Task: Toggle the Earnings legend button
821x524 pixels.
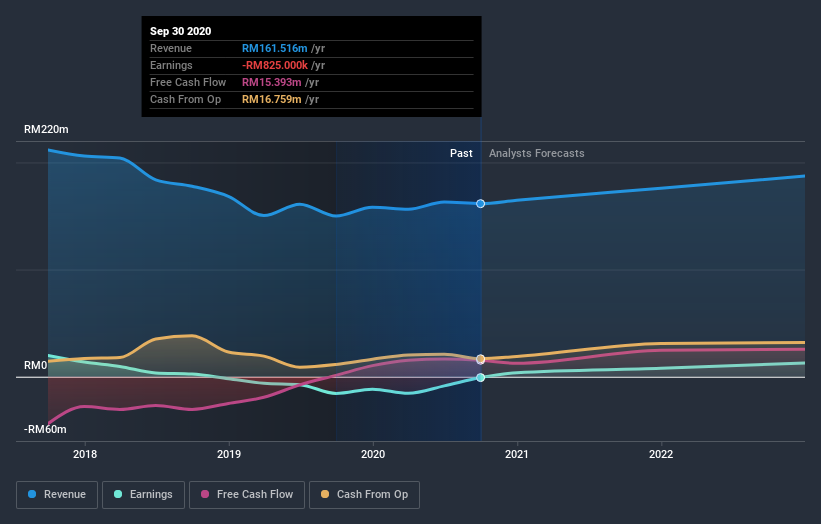Action: [x=143, y=495]
